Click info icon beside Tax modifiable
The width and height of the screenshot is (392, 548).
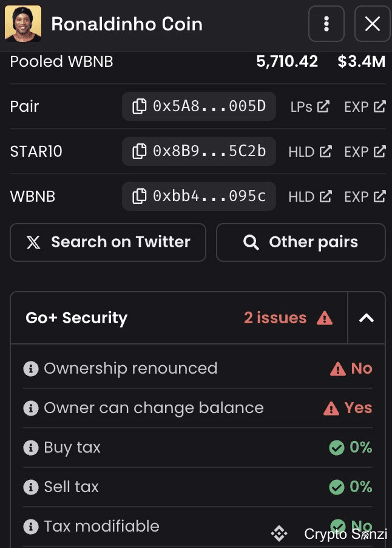pos(30,527)
